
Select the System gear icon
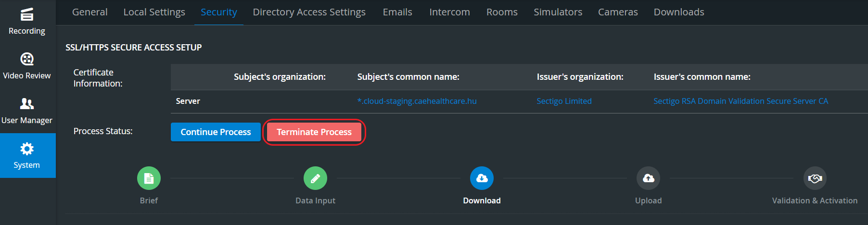click(x=27, y=149)
